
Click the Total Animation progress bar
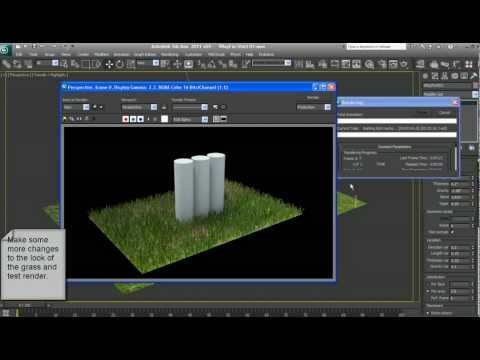click(397, 121)
